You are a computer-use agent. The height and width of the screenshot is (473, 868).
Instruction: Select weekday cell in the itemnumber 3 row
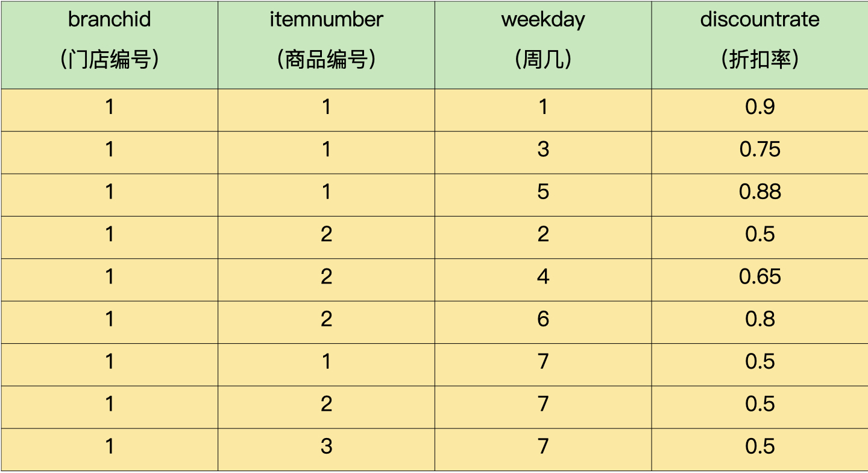[543, 446]
